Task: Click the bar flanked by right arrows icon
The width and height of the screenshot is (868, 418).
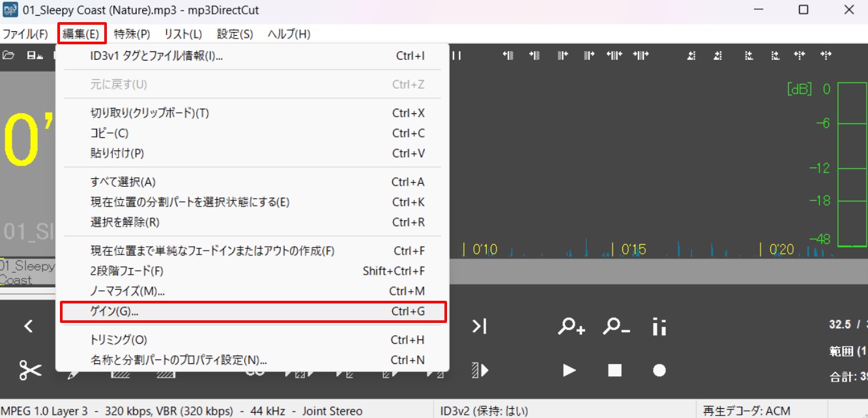Action: pyautogui.click(x=641, y=55)
